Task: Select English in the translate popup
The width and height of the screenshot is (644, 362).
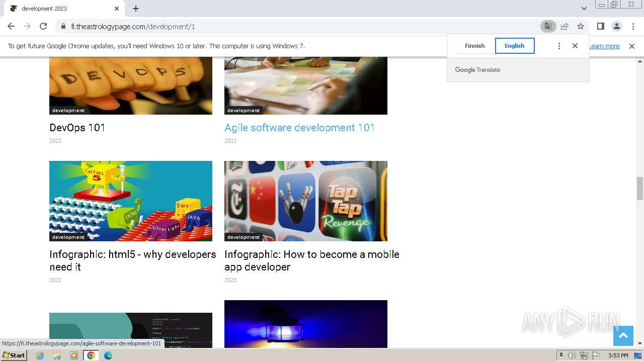Action: tap(515, 46)
